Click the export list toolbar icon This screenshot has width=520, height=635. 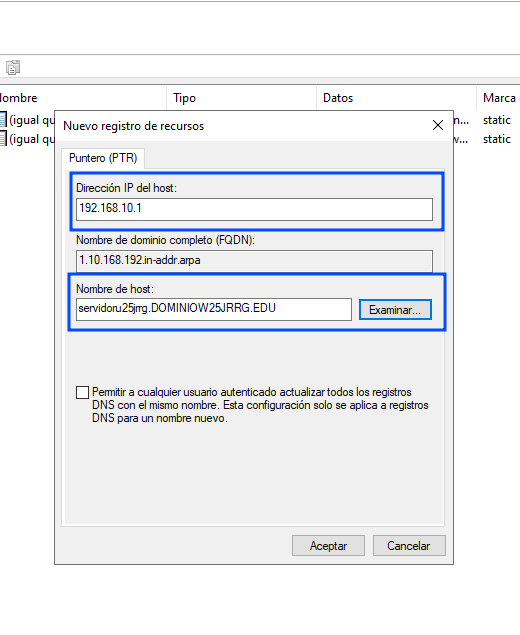click(13, 67)
